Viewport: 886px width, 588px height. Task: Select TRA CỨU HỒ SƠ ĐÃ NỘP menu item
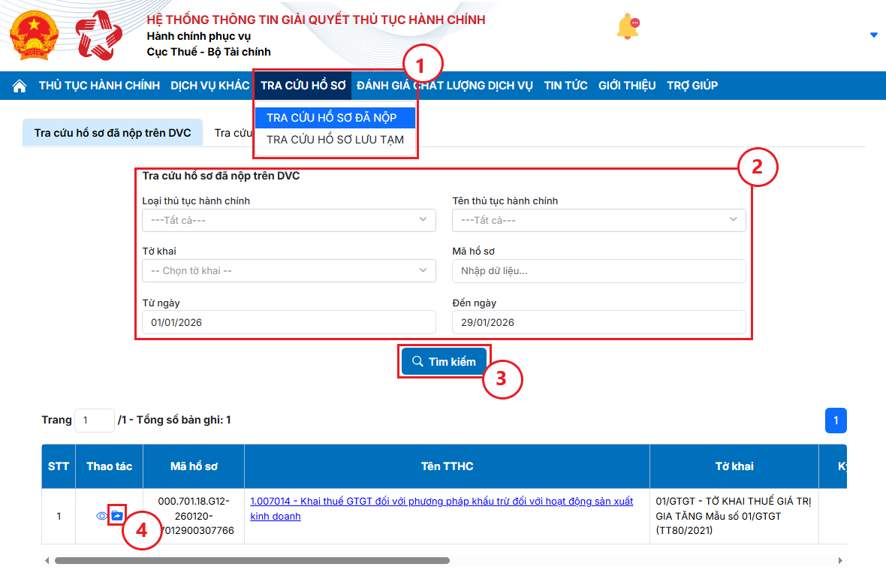tap(331, 118)
